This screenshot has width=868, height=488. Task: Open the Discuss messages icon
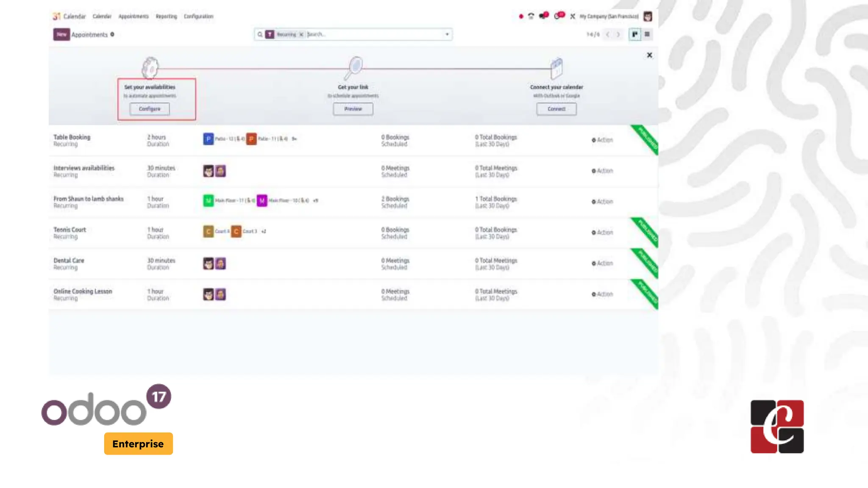coord(544,16)
